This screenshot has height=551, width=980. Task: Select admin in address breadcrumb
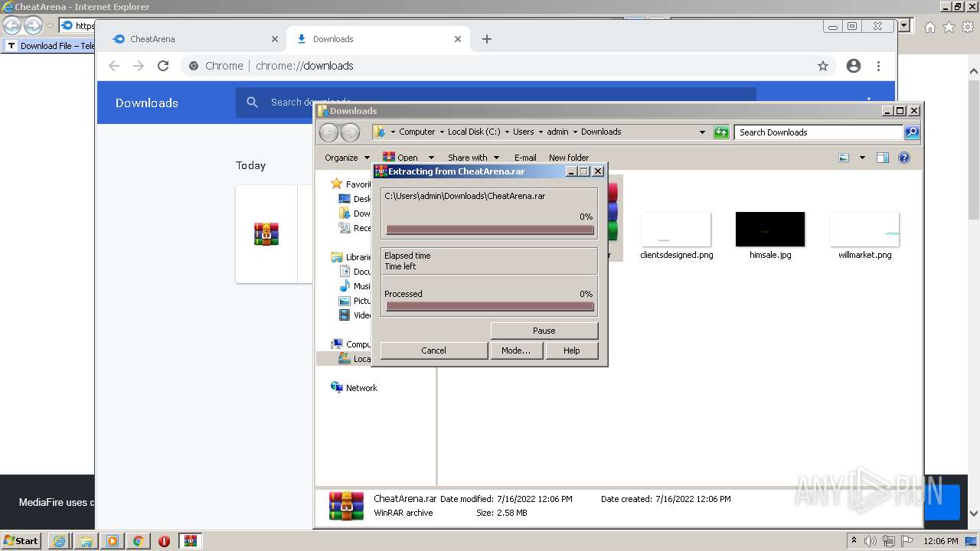pos(557,132)
